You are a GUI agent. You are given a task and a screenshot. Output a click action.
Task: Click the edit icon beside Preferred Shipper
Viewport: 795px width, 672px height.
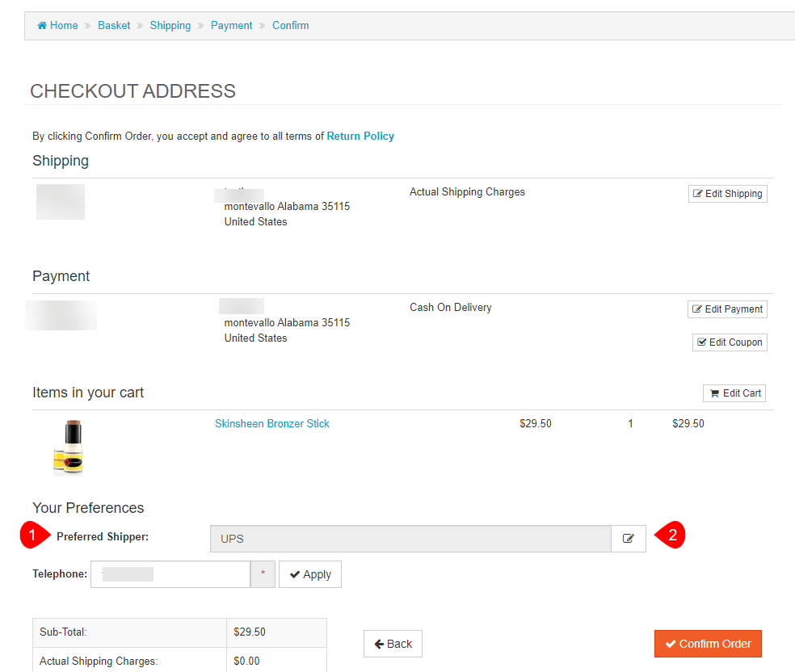629,539
